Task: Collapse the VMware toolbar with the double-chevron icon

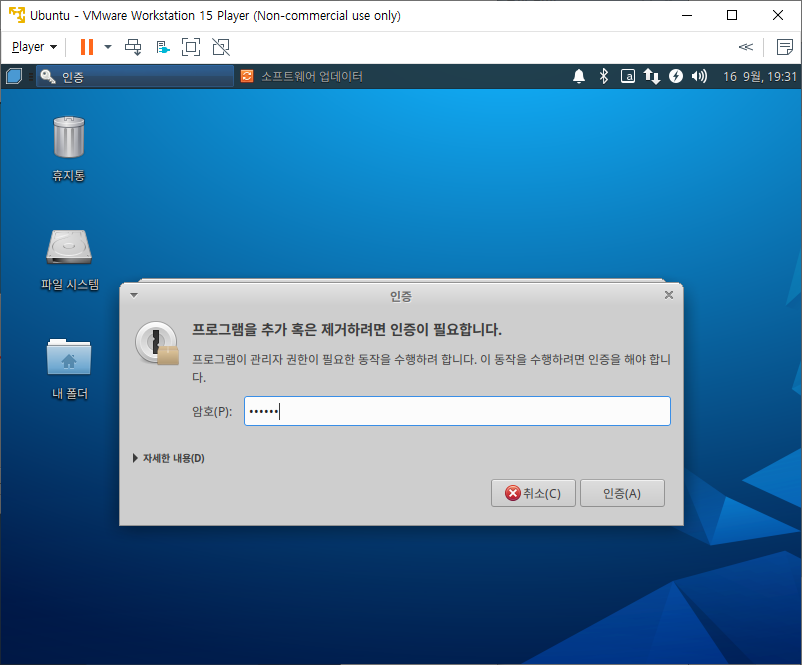Action: pyautogui.click(x=746, y=47)
